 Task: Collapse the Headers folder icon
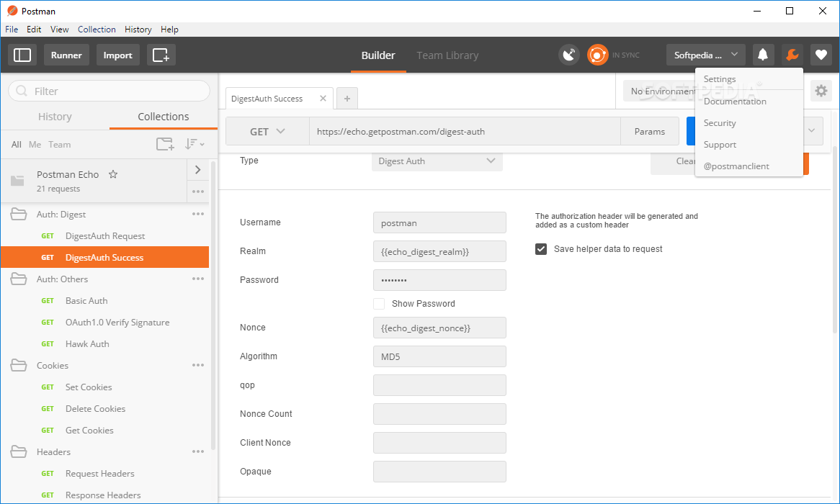click(19, 452)
